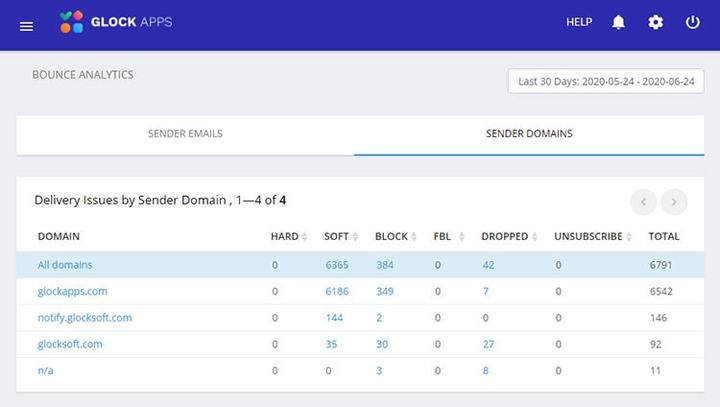
Task: Open the Last 30 Days date range picker
Action: pyautogui.click(x=605, y=81)
